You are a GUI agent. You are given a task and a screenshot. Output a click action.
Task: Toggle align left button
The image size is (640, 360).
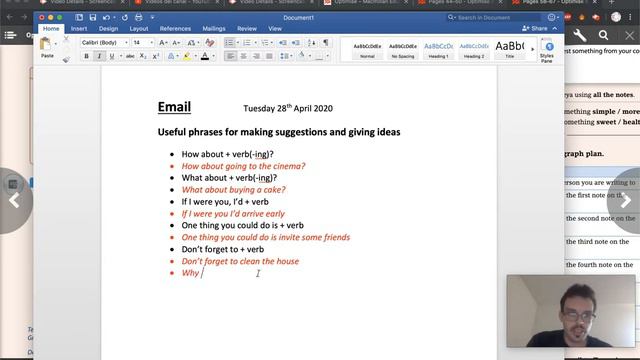pos(231,56)
